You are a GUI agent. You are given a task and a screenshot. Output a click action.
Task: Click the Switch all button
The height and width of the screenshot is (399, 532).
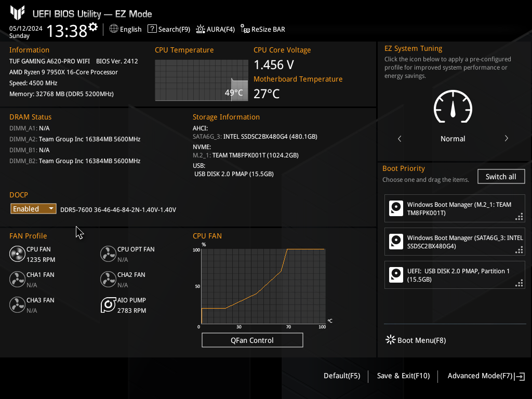(x=501, y=177)
